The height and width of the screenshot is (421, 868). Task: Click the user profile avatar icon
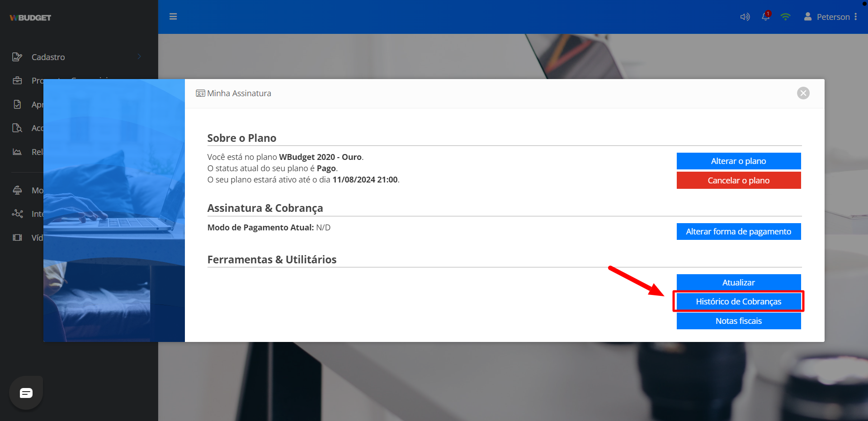coord(808,17)
